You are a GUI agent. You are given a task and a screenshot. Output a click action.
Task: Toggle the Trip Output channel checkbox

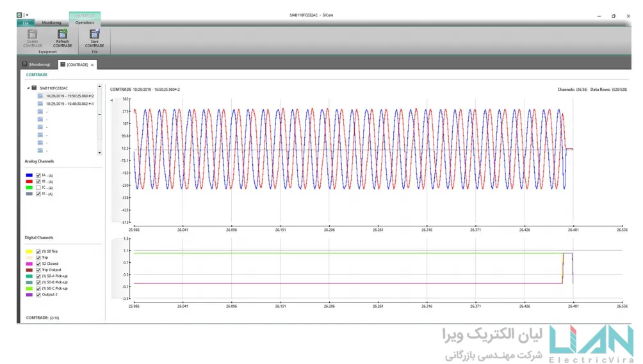[38, 270]
